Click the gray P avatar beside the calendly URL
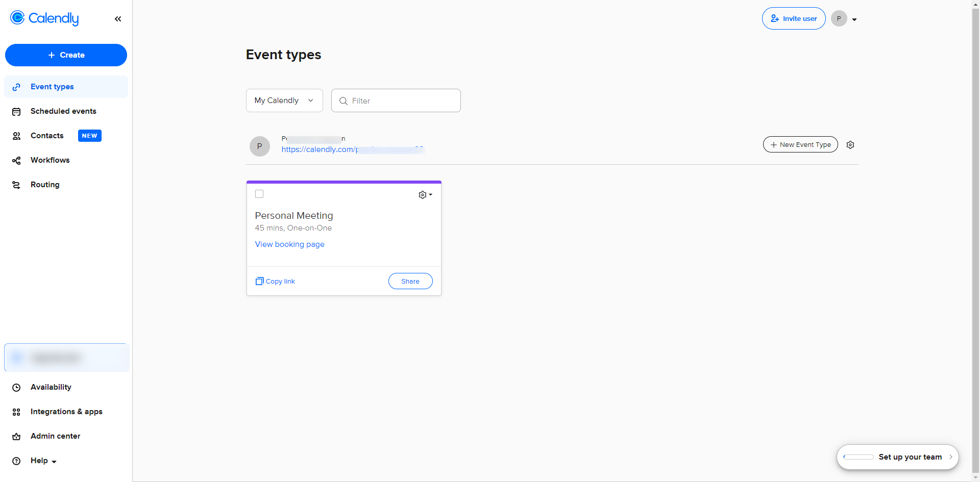The image size is (980, 482). coord(260,146)
